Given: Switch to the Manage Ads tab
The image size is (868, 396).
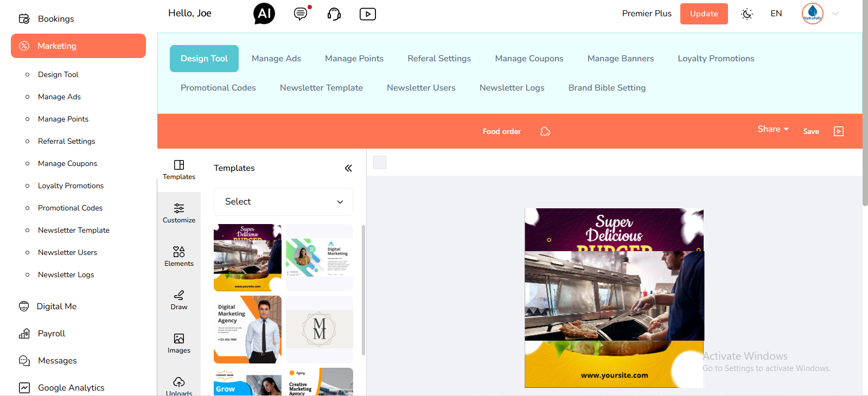Looking at the screenshot, I should (276, 59).
